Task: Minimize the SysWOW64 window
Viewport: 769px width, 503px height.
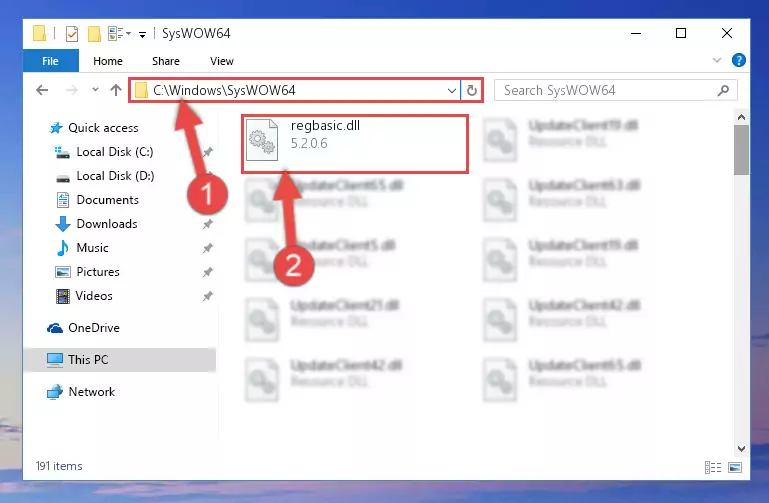Action: coord(636,33)
